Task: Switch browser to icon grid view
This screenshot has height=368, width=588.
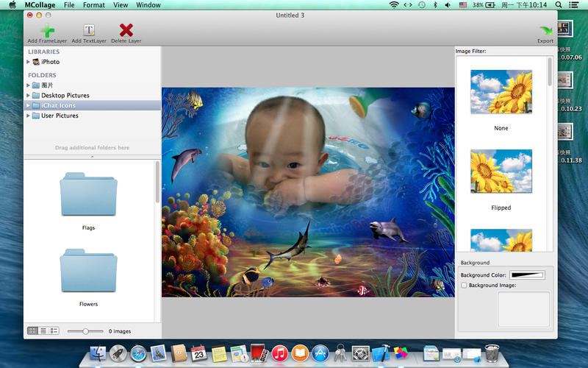Action: [32, 331]
